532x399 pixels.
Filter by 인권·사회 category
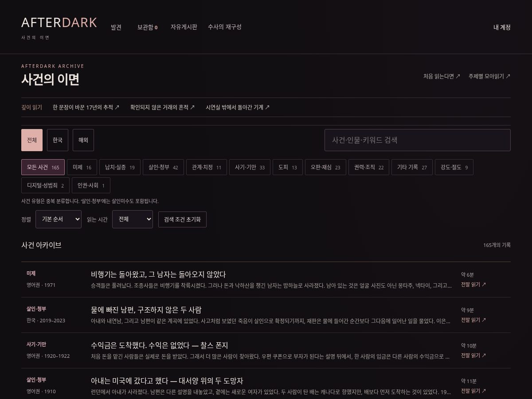tap(91, 185)
